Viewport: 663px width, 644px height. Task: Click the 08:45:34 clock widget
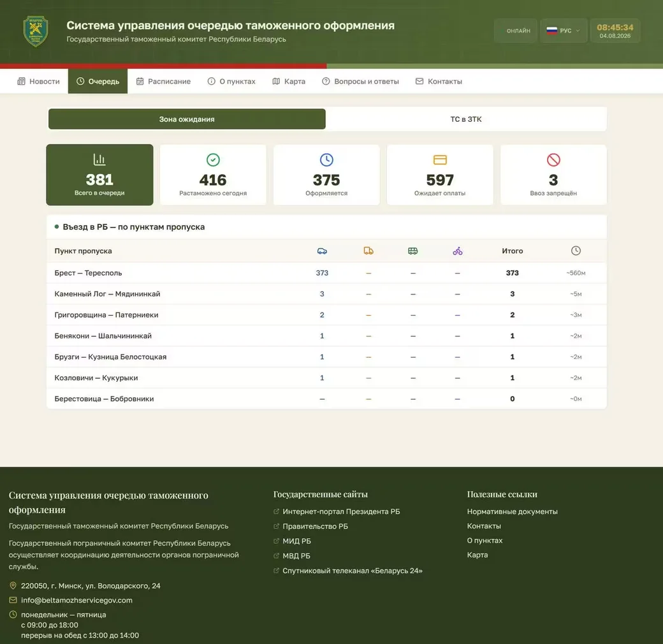[x=615, y=31]
